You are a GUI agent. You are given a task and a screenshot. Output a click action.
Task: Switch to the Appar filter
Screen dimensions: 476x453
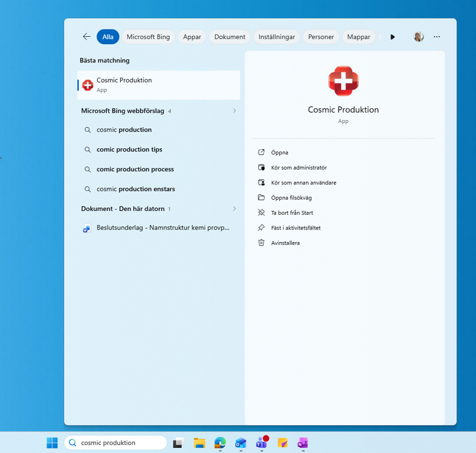point(192,37)
